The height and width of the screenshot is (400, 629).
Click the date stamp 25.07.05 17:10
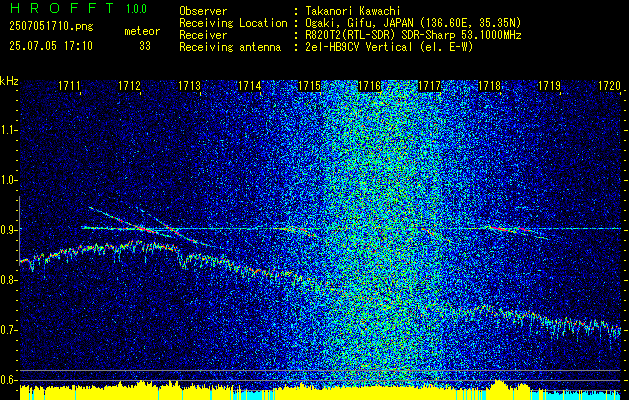[x=51, y=46]
